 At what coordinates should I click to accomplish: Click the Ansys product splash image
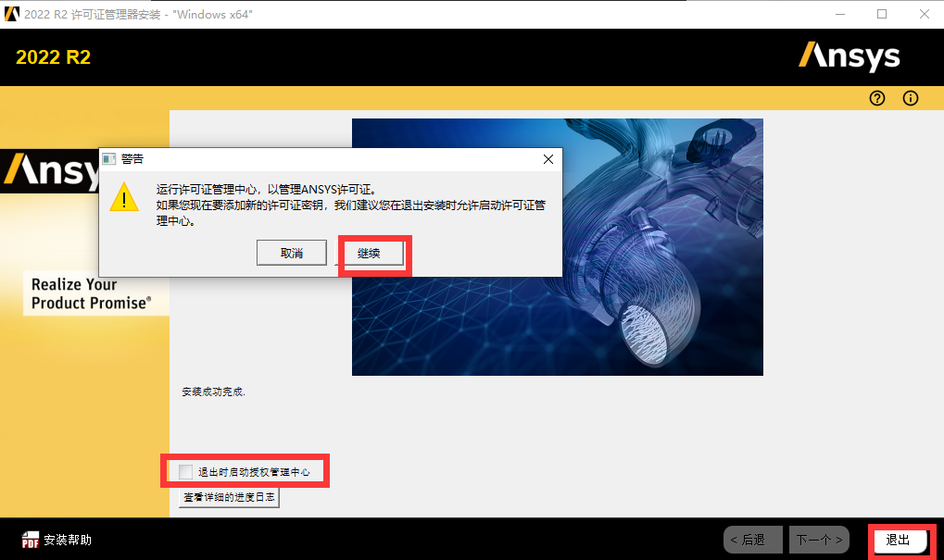coord(558,247)
